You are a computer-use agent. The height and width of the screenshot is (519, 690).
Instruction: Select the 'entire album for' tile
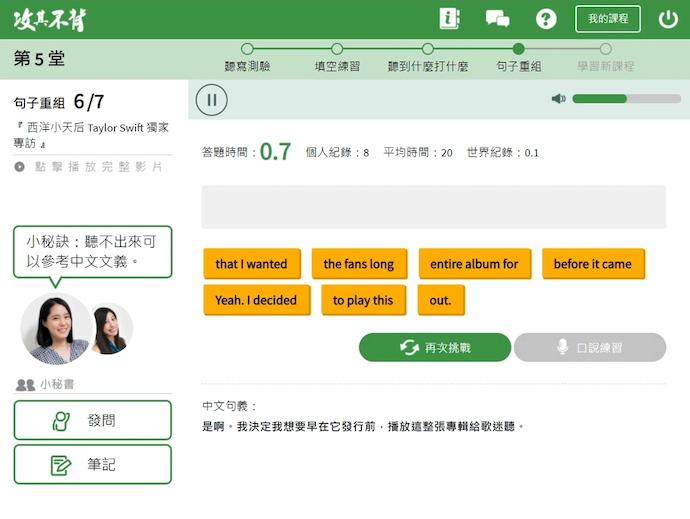tap(474, 264)
